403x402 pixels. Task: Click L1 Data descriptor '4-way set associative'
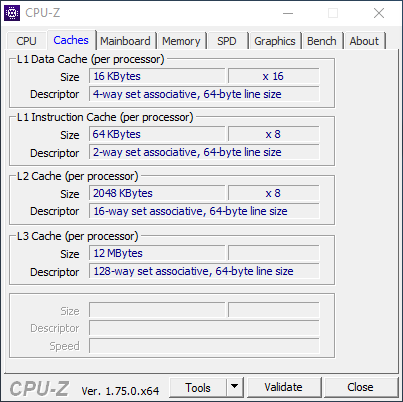tap(204, 94)
